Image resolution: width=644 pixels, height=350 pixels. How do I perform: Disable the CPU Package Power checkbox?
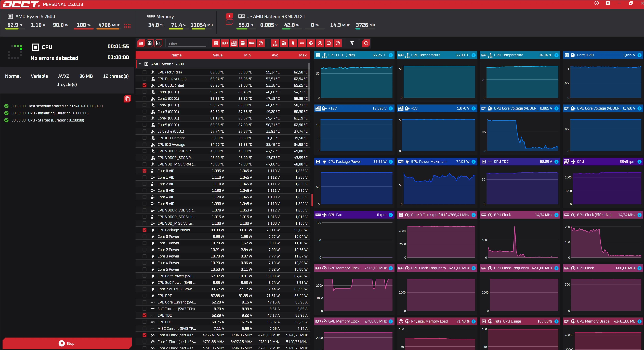pyautogui.click(x=144, y=230)
